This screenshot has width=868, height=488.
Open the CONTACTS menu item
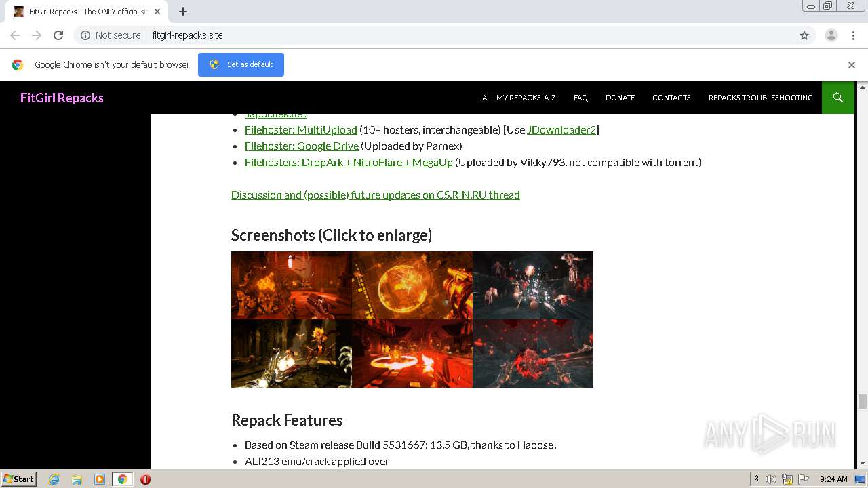click(x=671, y=98)
